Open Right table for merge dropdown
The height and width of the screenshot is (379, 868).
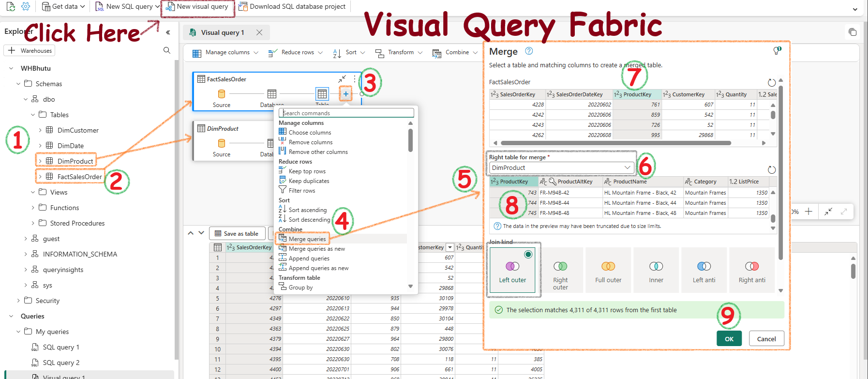[561, 167]
